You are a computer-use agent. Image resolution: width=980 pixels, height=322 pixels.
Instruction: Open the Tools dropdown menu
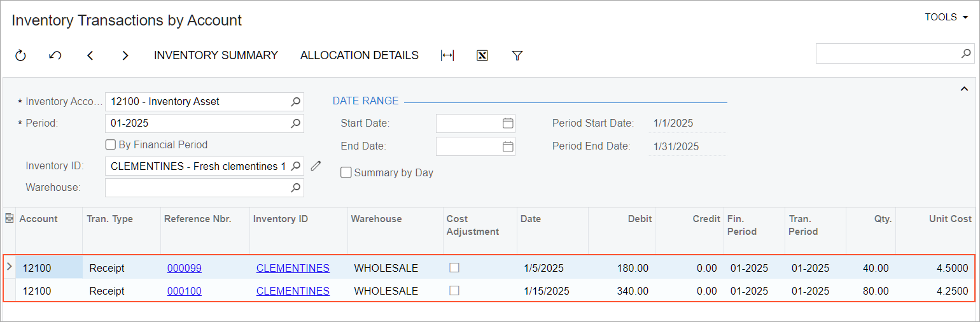[946, 17]
